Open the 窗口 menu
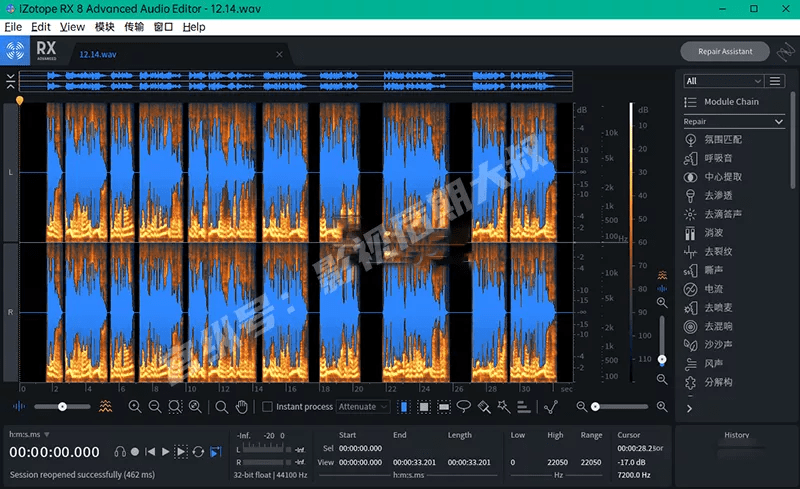This screenshot has width=800, height=489. [163, 27]
